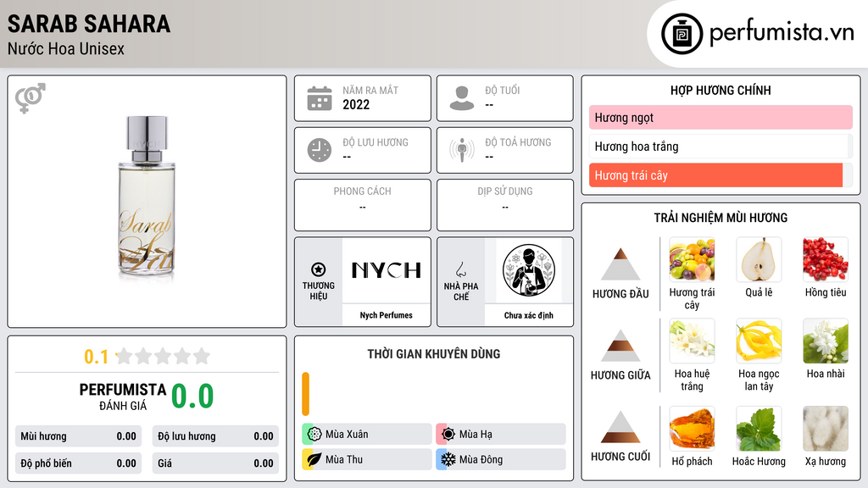Image resolution: width=868 pixels, height=488 pixels.
Task: Click the Mùa Xuân flower icon
Action: pos(314,435)
